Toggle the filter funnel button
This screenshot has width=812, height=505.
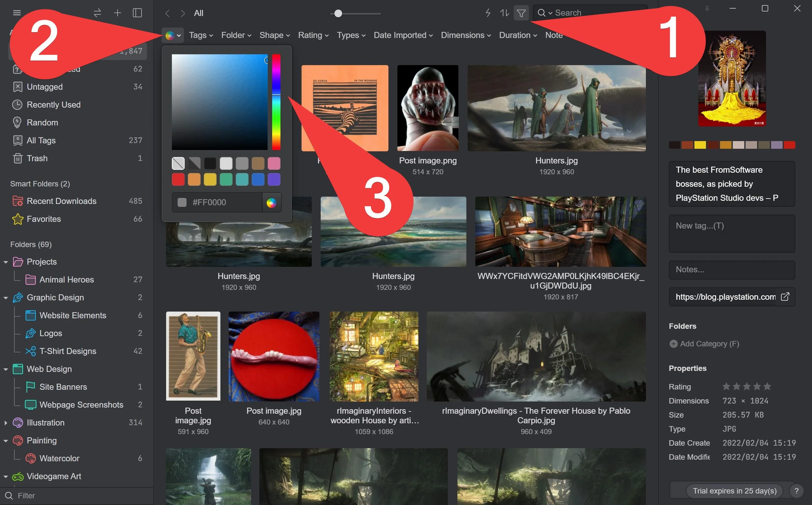[521, 13]
